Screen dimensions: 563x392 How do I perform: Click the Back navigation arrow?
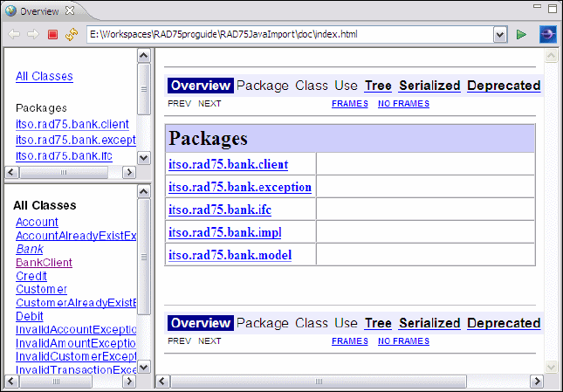[x=14, y=34]
